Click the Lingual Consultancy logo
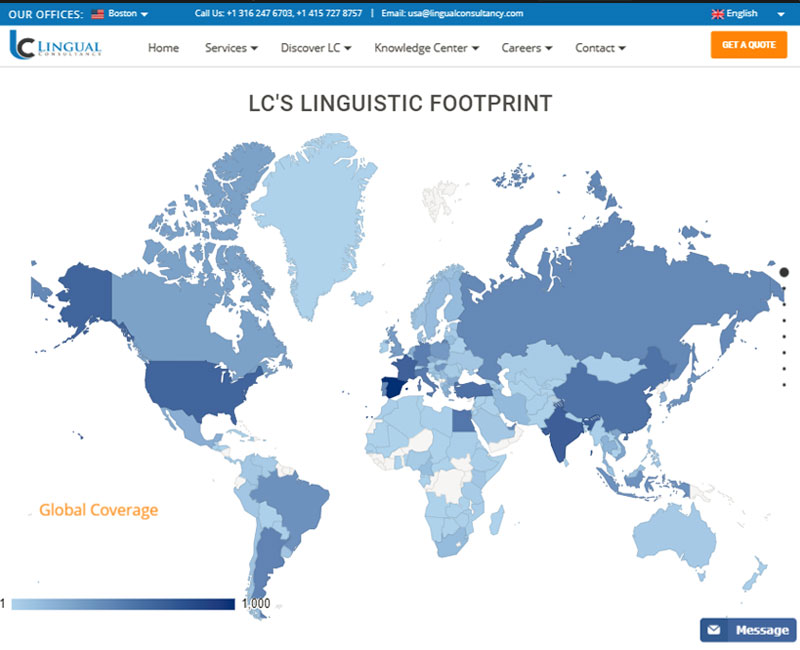The width and height of the screenshot is (800, 650). click(x=57, y=46)
